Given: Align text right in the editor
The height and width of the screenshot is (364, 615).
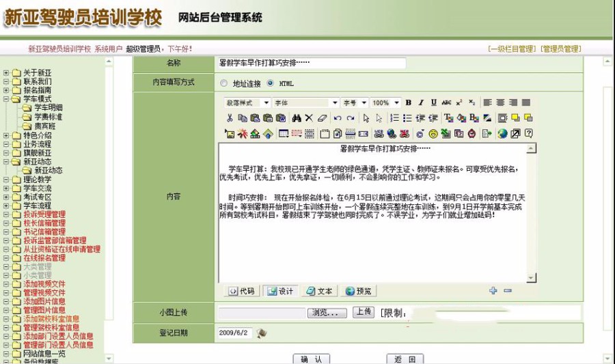Looking at the screenshot, I should (513, 102).
